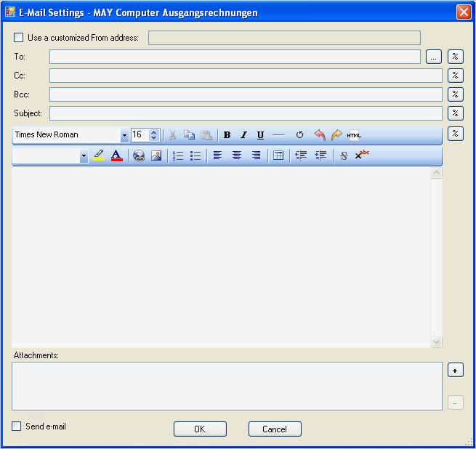
Task: Open the To address browse button
Action: 434,57
